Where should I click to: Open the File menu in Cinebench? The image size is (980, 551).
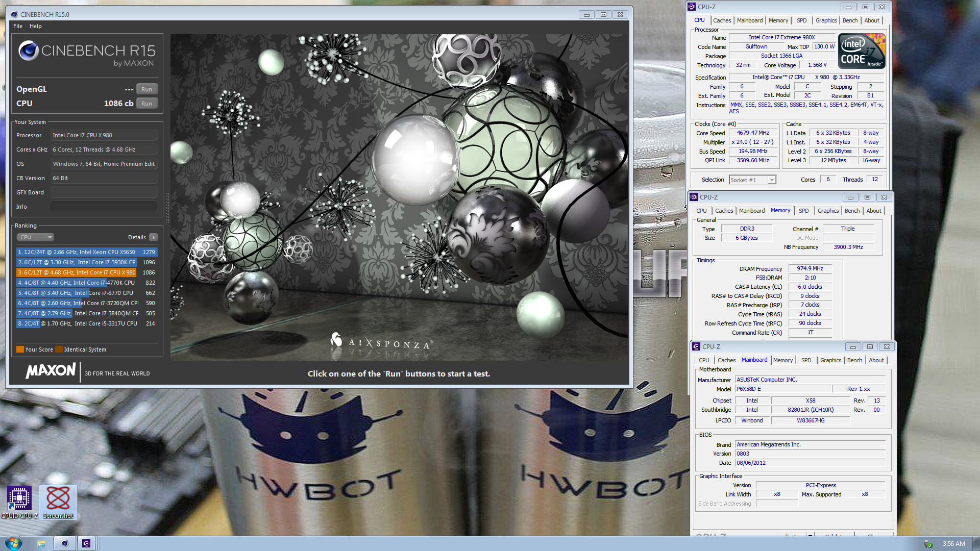click(18, 26)
